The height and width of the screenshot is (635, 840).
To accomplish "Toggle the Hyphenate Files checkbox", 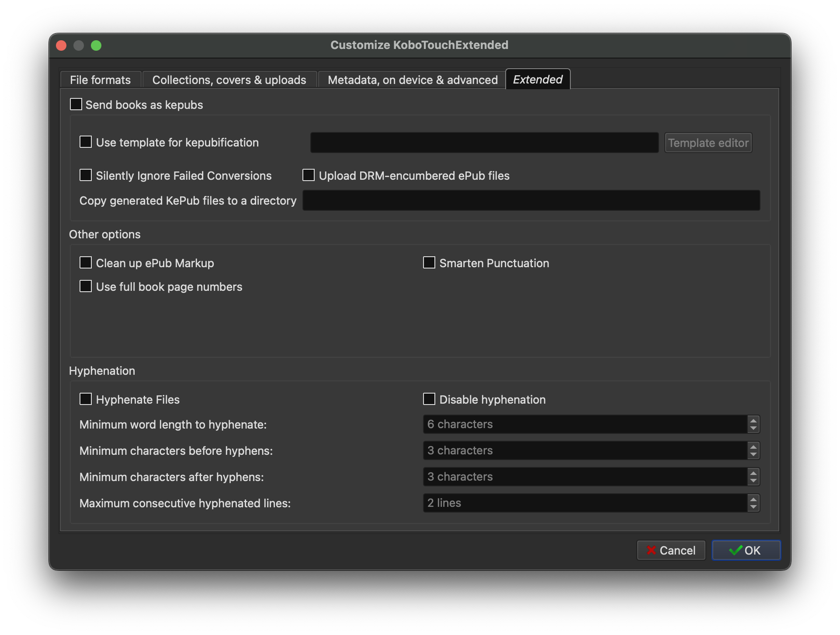I will 86,399.
